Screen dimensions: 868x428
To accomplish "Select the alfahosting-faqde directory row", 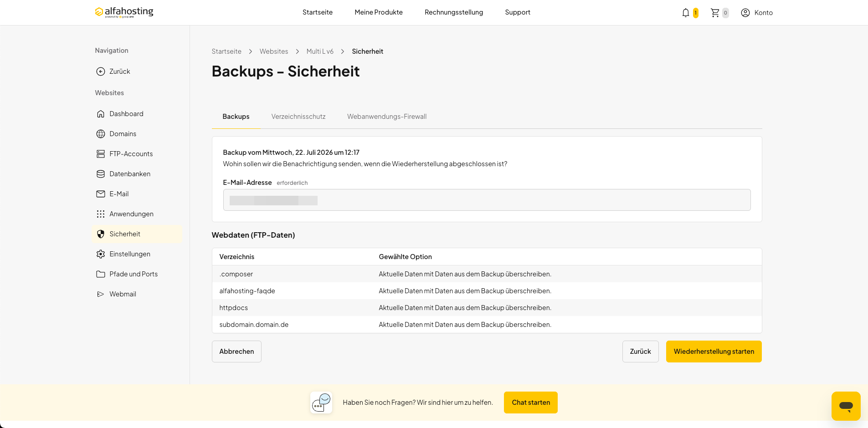I will click(487, 291).
